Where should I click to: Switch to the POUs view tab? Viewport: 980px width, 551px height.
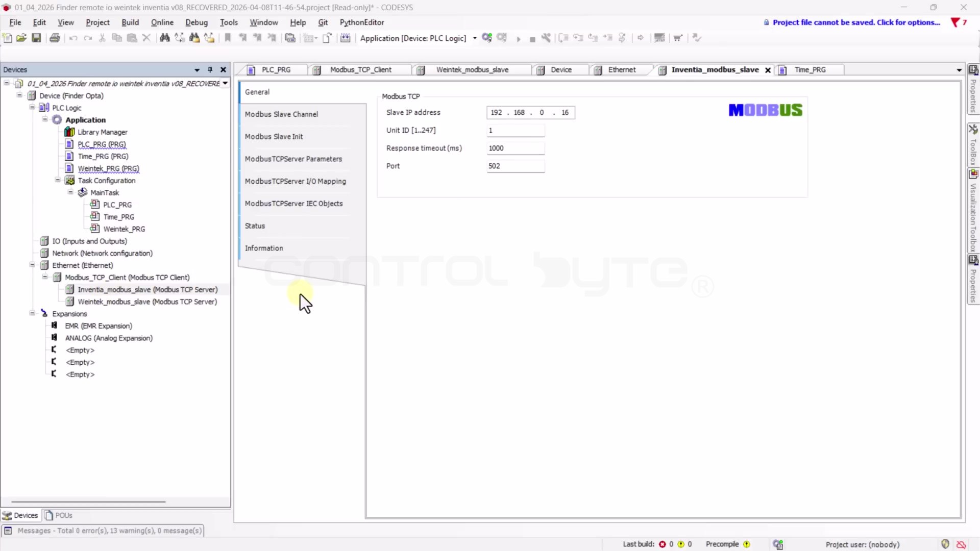(x=59, y=515)
